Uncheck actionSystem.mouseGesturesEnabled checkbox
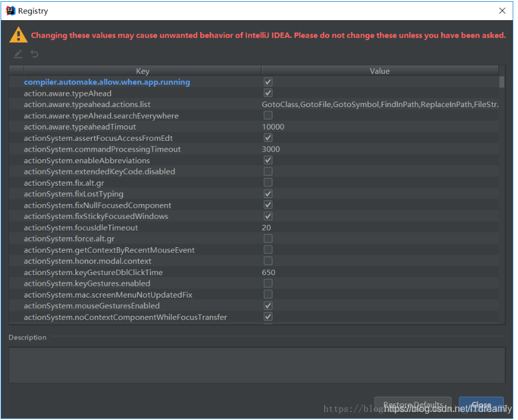 coord(268,306)
